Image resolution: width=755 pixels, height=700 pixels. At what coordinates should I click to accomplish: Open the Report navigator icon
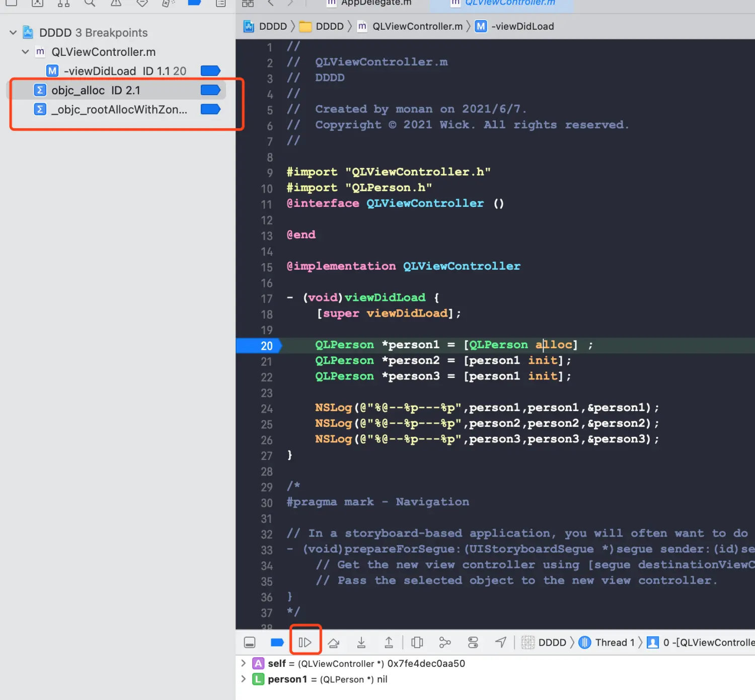click(220, 3)
